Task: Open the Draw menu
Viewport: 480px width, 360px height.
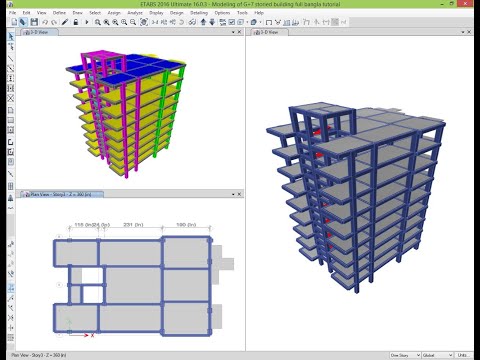Action: click(x=77, y=13)
